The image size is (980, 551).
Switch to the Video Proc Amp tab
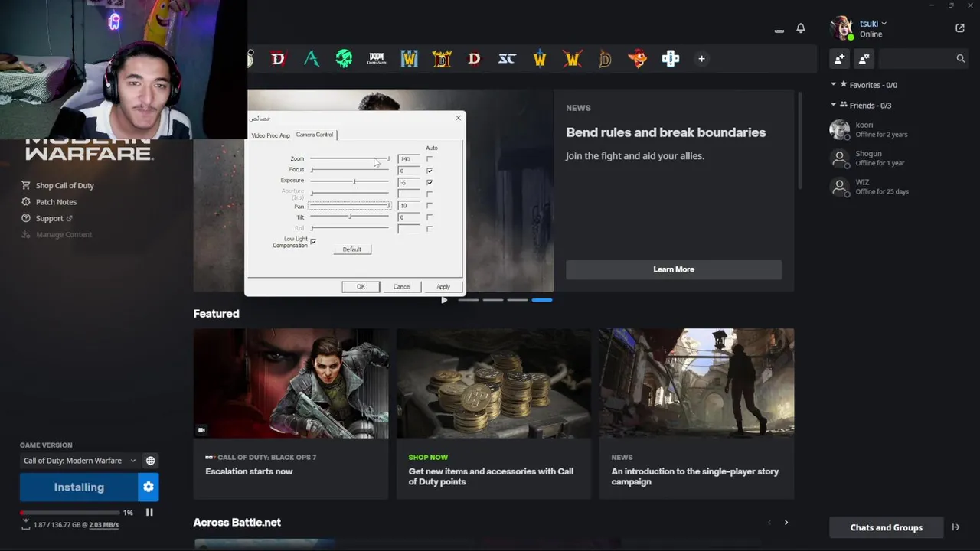(271, 135)
